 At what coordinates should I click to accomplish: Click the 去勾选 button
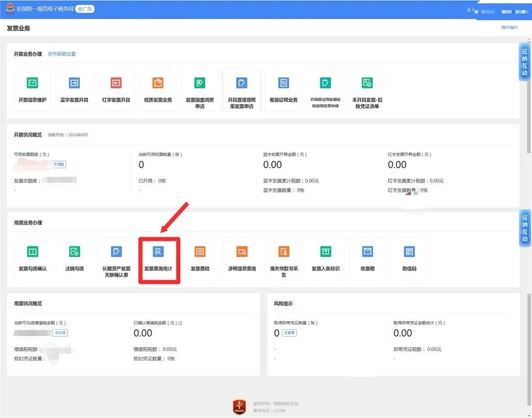click(x=61, y=333)
